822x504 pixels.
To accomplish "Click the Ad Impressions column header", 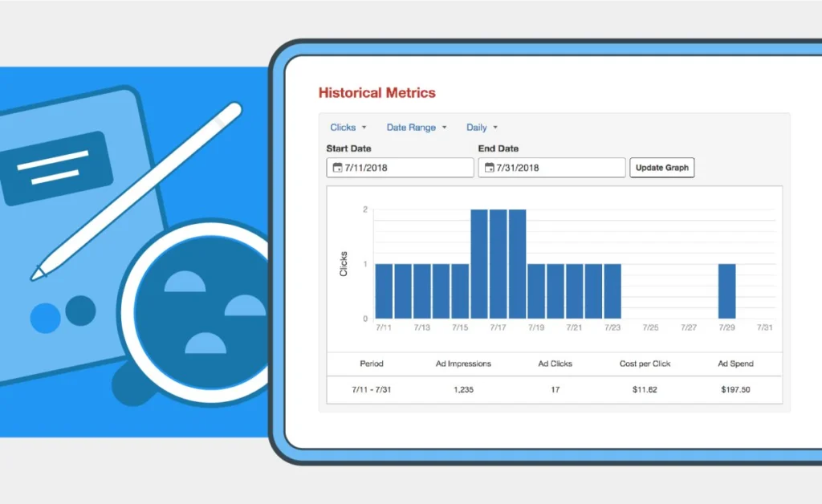I will [x=462, y=364].
